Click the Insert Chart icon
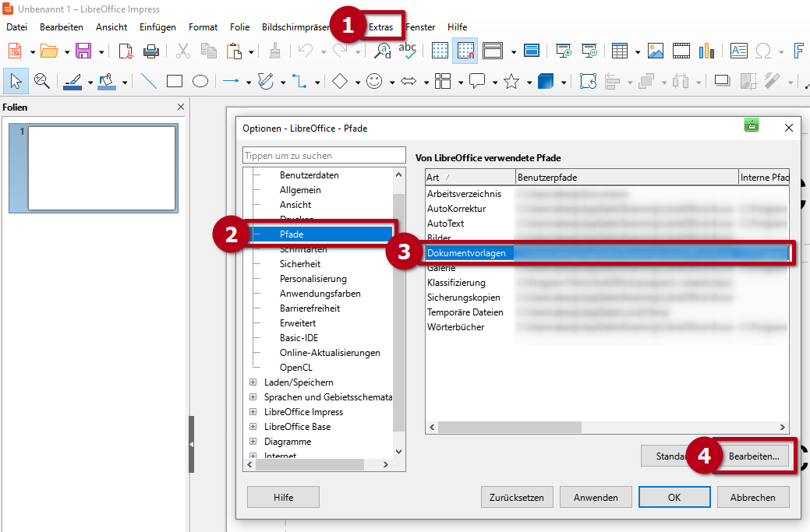Screen dimensions: 810x532 click(x=707, y=51)
